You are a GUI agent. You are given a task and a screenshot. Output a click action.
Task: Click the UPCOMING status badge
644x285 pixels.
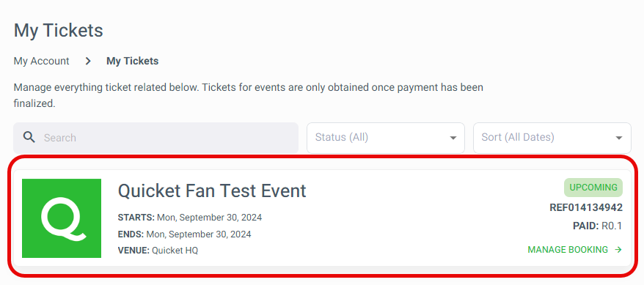tap(593, 188)
